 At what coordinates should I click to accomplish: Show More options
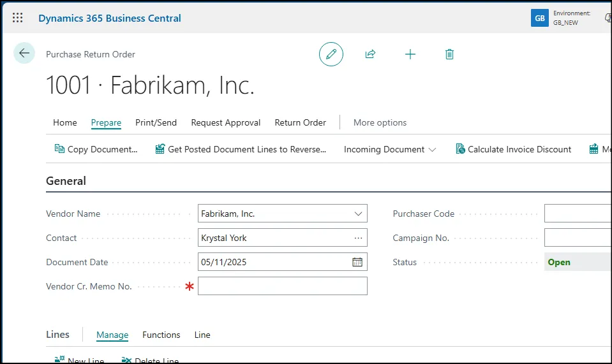[380, 123]
